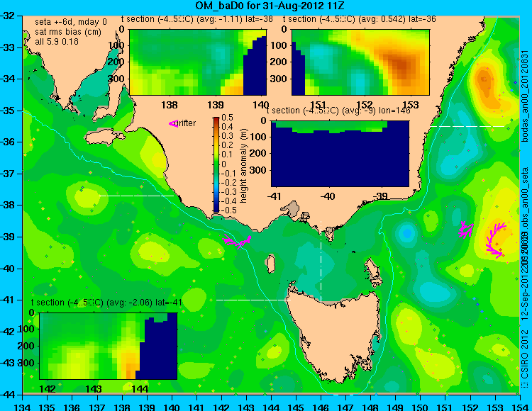Click the '139' tick under the lat=-38 inset
This screenshot has height=411, width=532.
216,105
